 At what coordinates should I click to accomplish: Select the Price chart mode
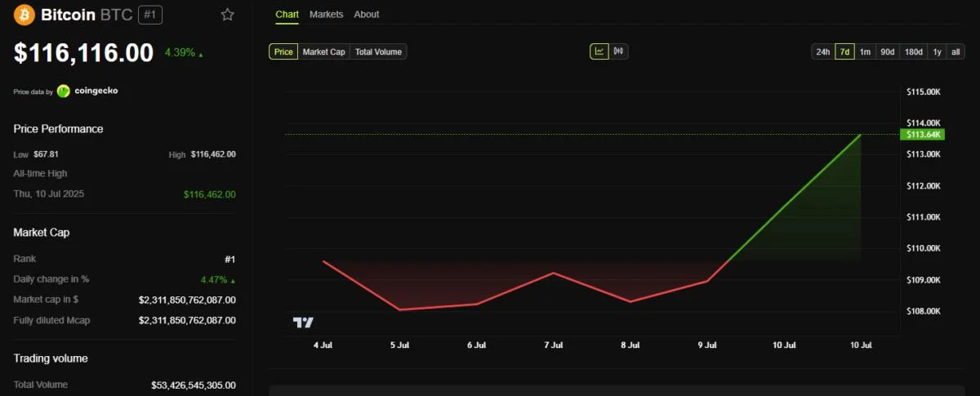pos(283,51)
